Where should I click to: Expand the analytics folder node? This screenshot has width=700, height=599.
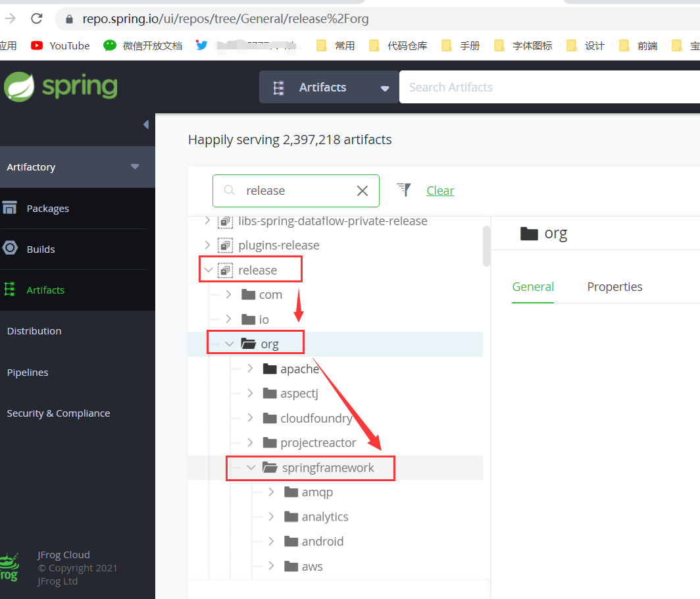click(x=271, y=516)
